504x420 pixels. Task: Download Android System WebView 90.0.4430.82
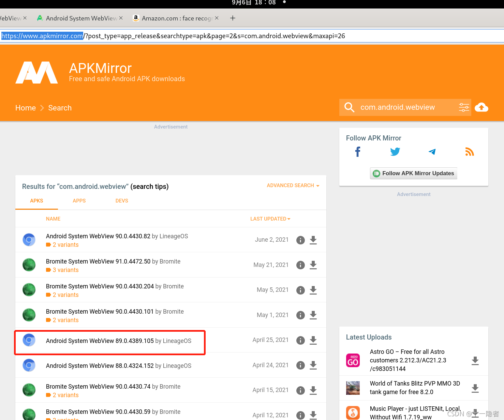[313, 240]
